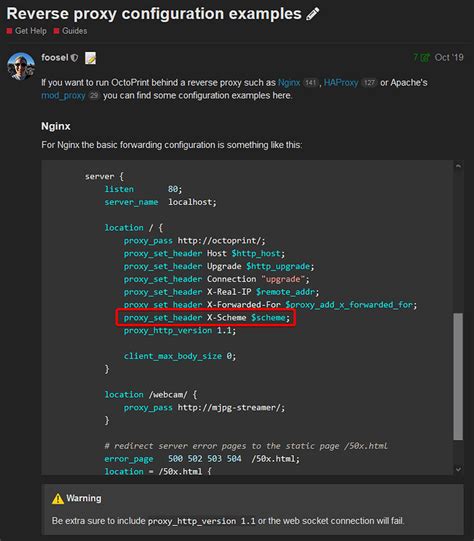
Task: Click the foosel username
Action: pyautogui.click(x=55, y=57)
